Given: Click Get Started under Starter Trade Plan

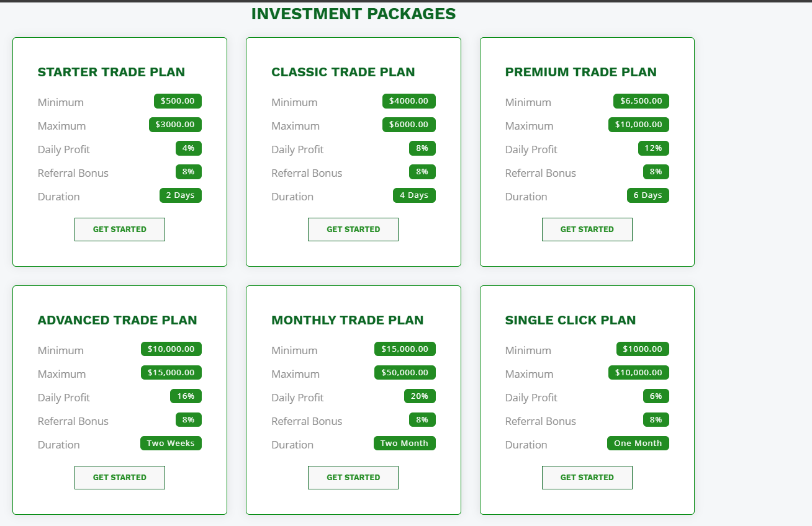Looking at the screenshot, I should (x=120, y=230).
